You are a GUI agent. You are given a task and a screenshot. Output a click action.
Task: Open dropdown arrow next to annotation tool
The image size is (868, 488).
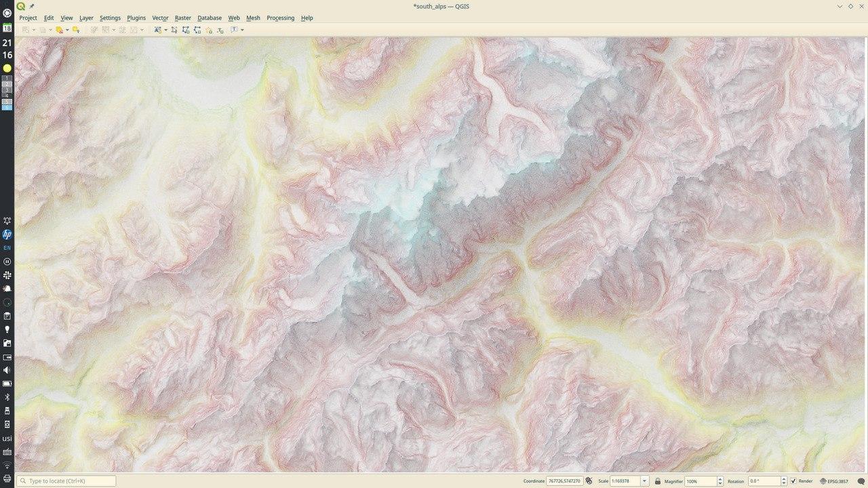(x=242, y=30)
